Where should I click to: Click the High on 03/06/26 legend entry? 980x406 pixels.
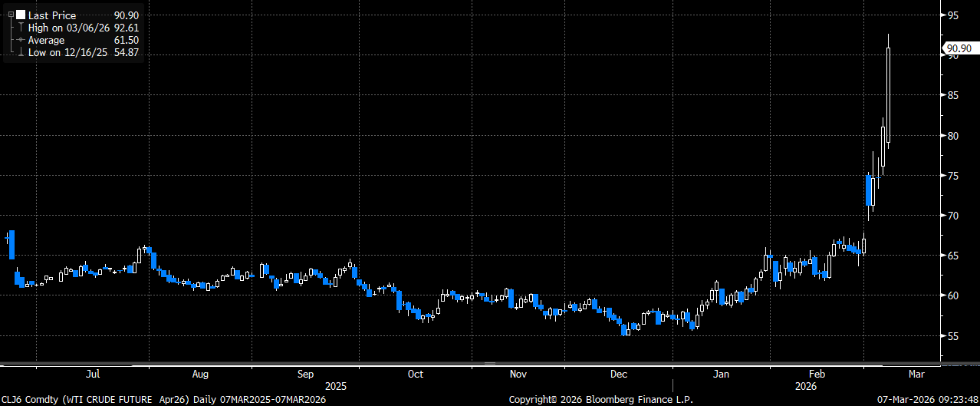click(x=84, y=28)
